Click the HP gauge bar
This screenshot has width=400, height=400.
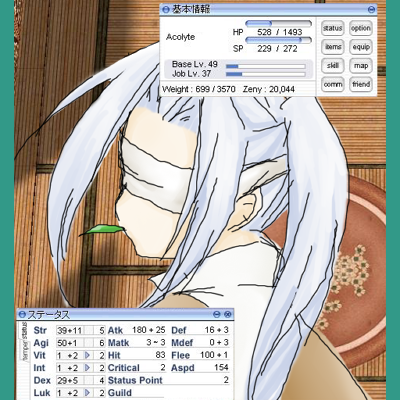pos(278,23)
